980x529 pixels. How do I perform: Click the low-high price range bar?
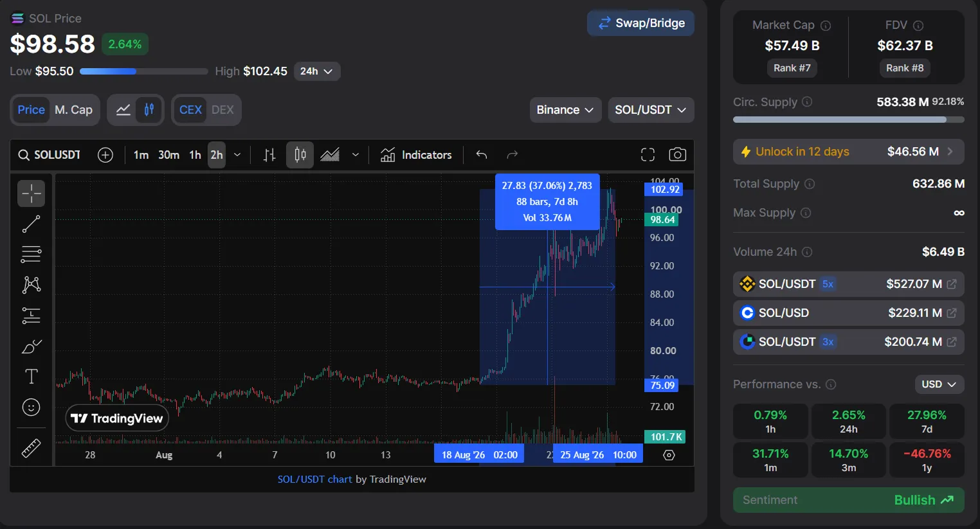pyautogui.click(x=144, y=71)
